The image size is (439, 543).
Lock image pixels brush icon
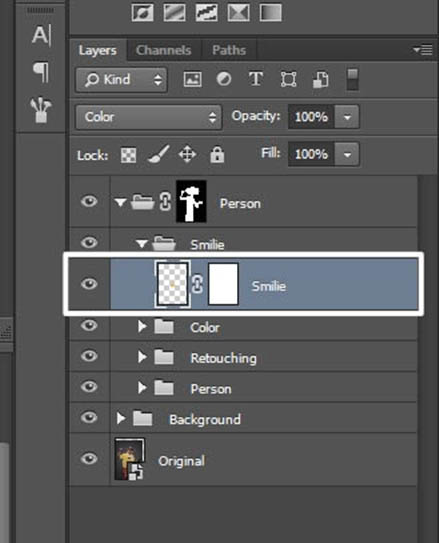[x=159, y=154]
